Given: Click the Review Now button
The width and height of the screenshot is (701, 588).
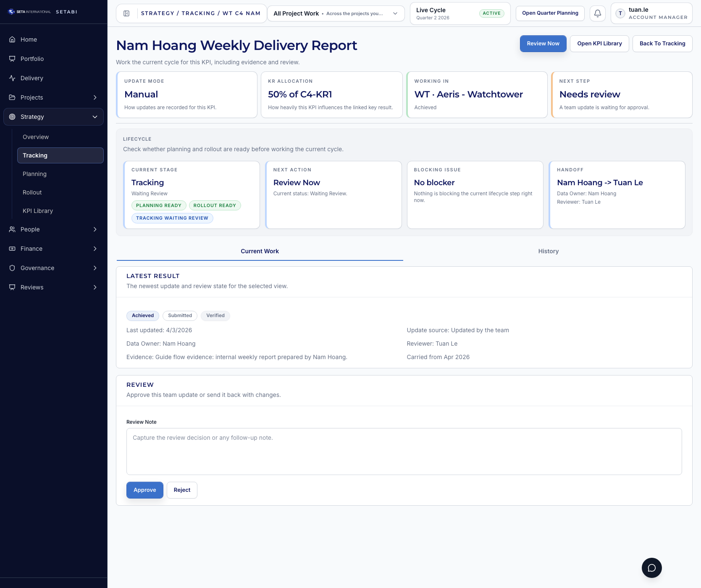Looking at the screenshot, I should [543, 43].
